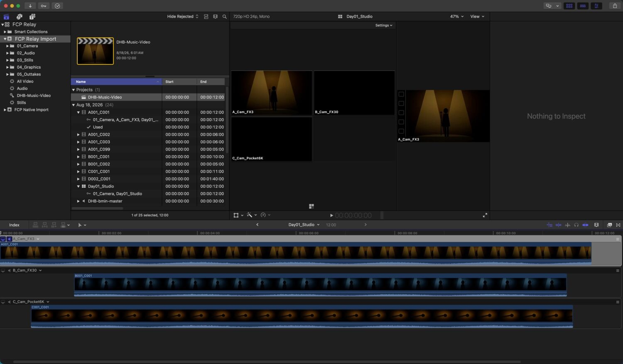Click the Share export icon

point(615,6)
